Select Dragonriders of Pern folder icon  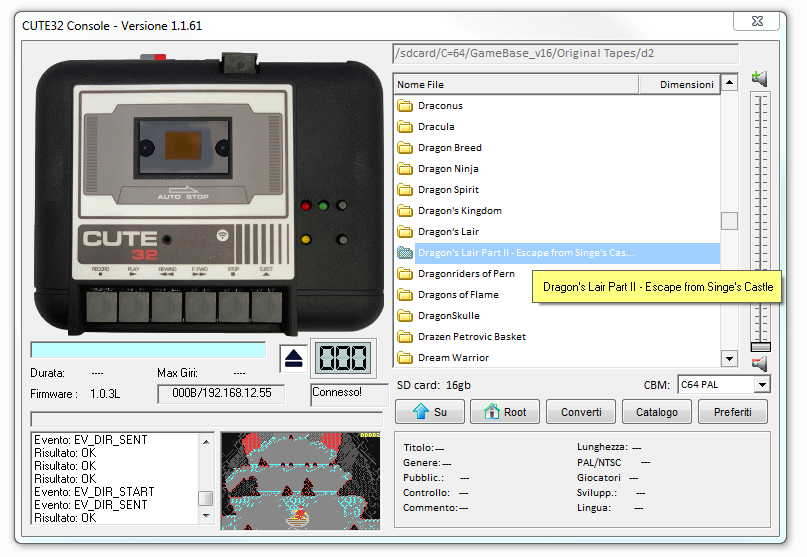405,274
